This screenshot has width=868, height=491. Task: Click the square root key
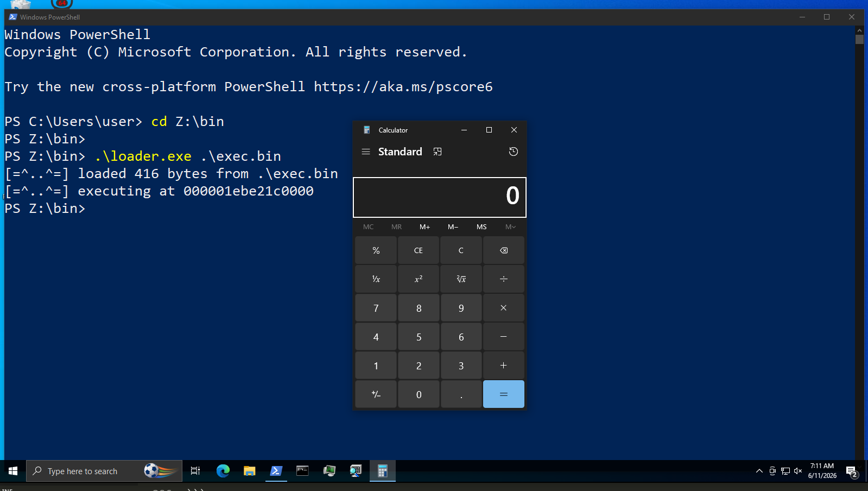click(461, 279)
